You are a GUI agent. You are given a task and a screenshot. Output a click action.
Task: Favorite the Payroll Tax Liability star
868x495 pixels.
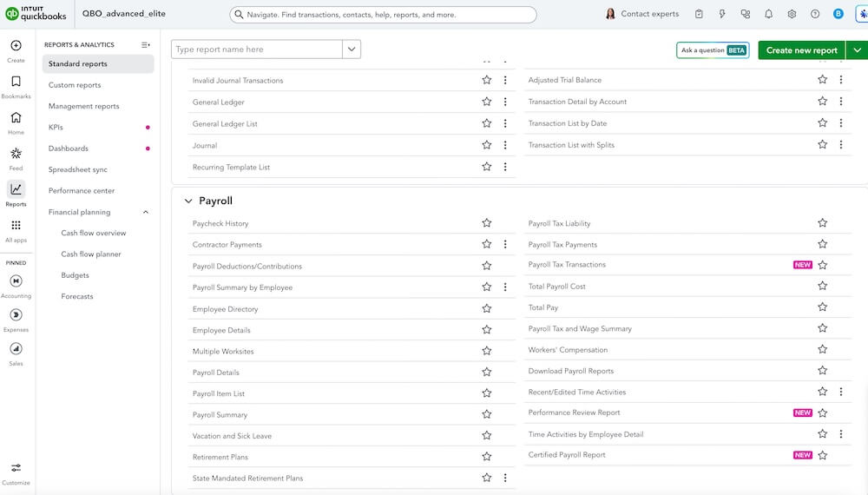click(x=823, y=223)
